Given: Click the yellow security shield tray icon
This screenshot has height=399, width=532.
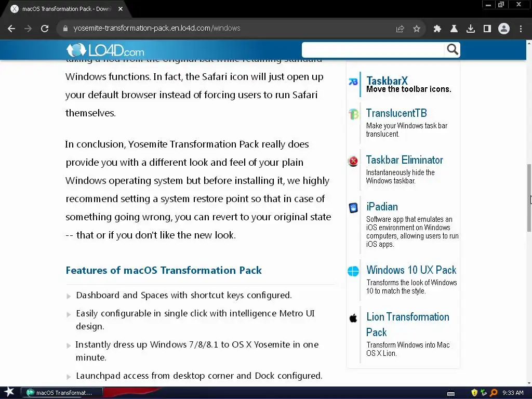Looking at the screenshot, I should [x=474, y=393].
